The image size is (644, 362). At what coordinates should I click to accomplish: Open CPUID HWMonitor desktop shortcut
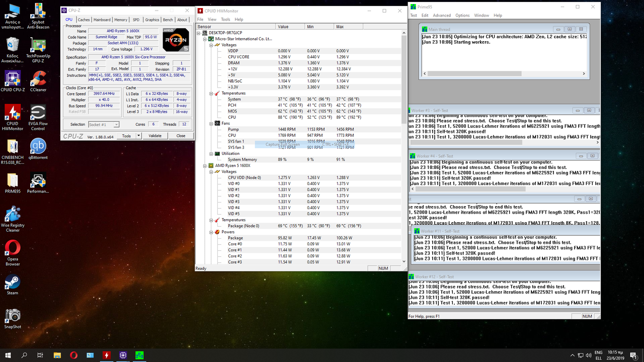pyautogui.click(x=13, y=118)
